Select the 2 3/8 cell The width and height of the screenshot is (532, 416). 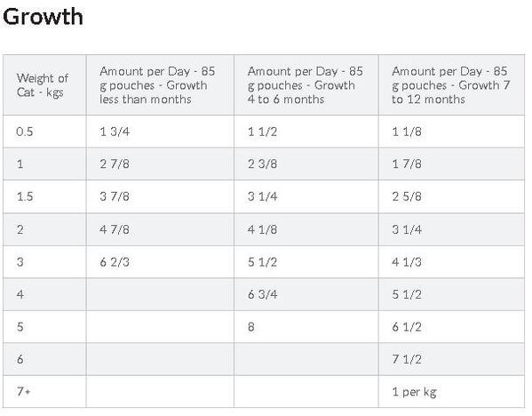coord(306,164)
